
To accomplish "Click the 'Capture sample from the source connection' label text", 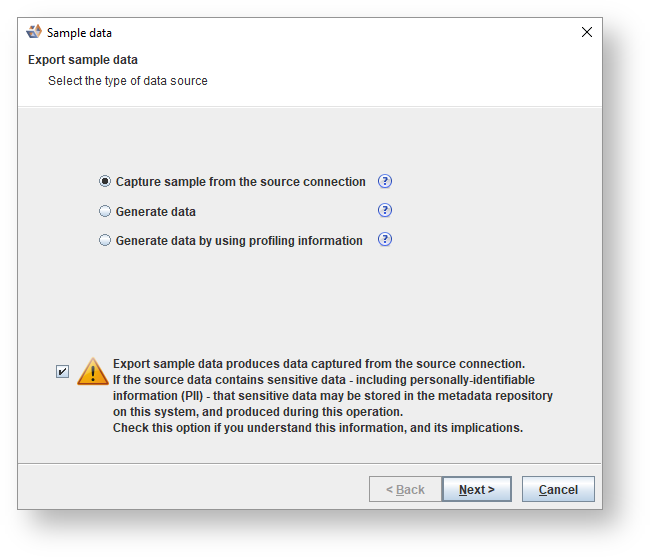I will tap(240, 182).
